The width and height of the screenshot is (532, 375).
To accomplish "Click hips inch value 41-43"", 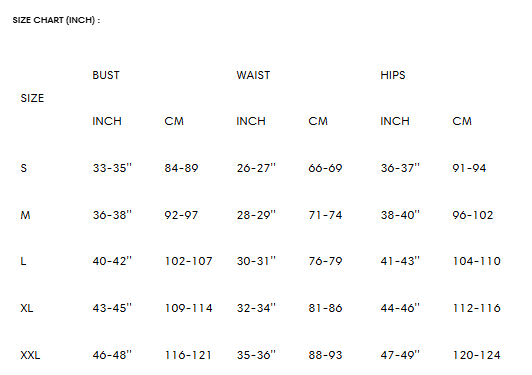I will click(x=400, y=261).
